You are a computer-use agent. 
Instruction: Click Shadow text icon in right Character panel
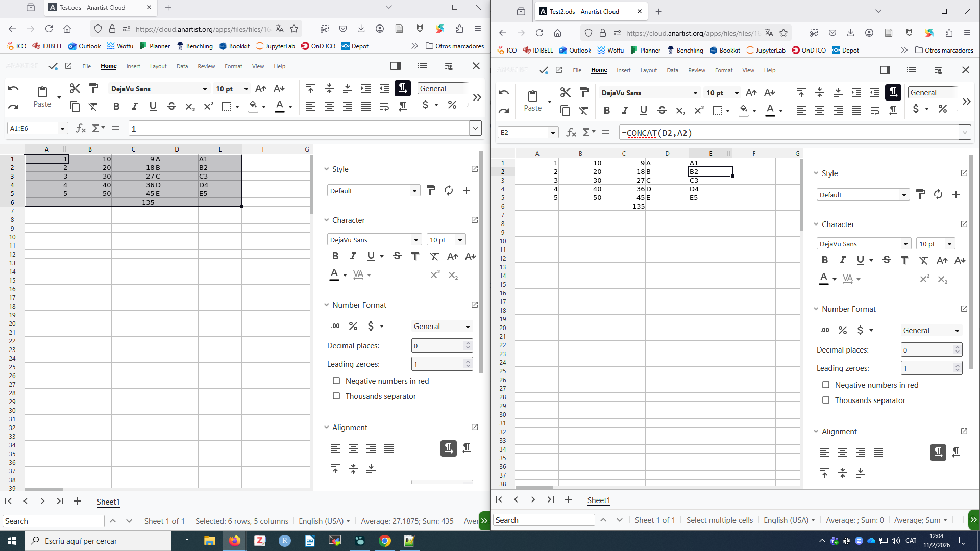pos(904,260)
